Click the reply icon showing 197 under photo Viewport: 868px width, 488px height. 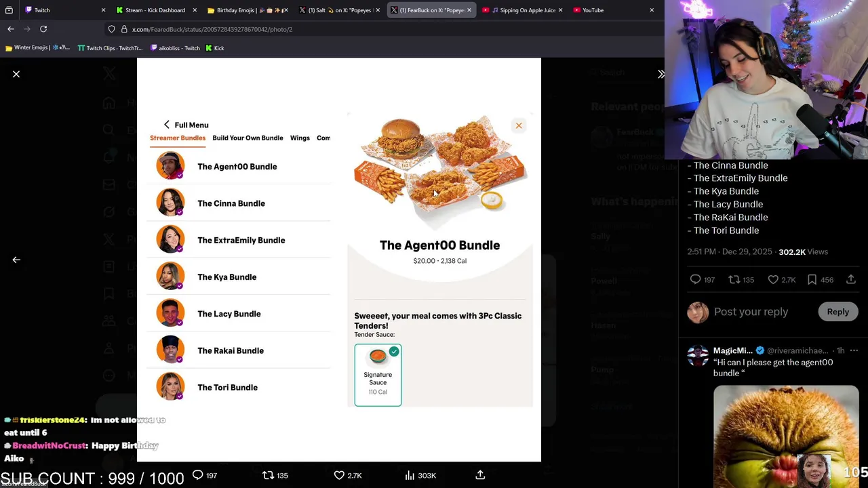tap(197, 475)
